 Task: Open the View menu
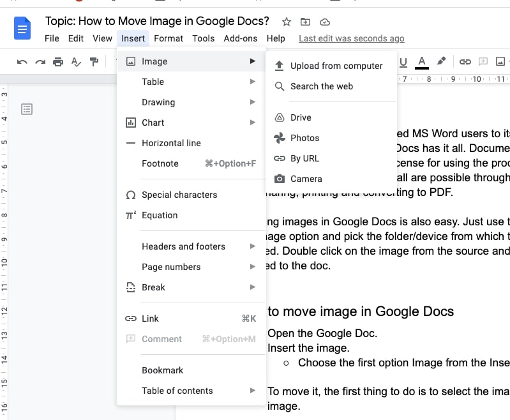click(x=102, y=38)
